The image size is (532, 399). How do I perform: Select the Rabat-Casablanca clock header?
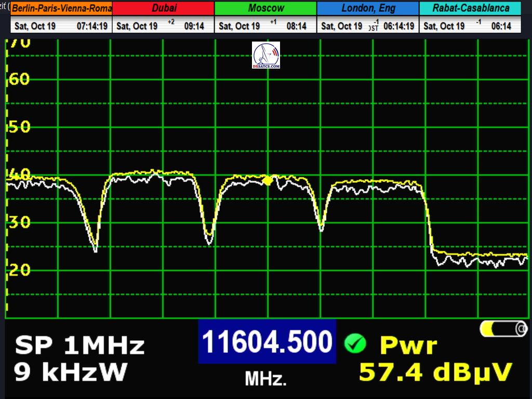point(470,8)
